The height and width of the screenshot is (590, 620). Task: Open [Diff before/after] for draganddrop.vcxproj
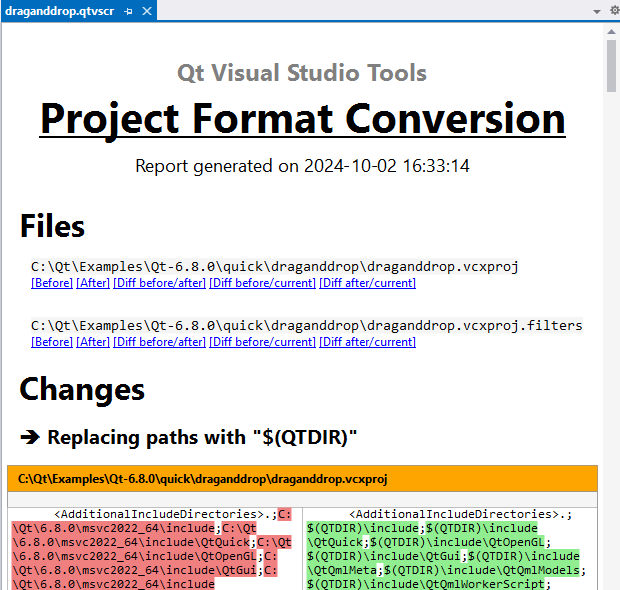pyautogui.click(x=159, y=283)
